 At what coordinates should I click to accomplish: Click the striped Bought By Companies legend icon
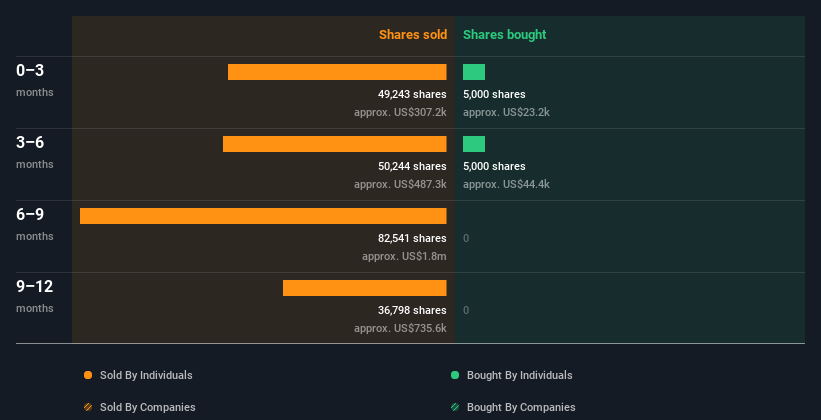455,407
